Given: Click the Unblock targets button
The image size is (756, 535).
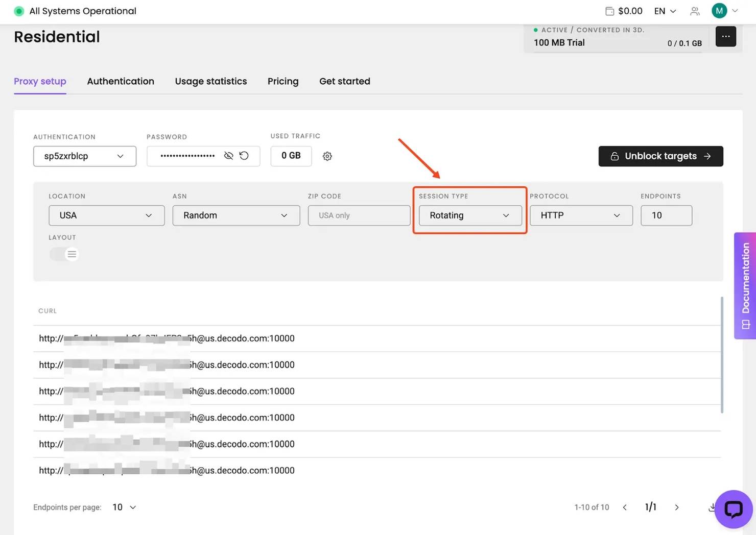Looking at the screenshot, I should tap(660, 156).
